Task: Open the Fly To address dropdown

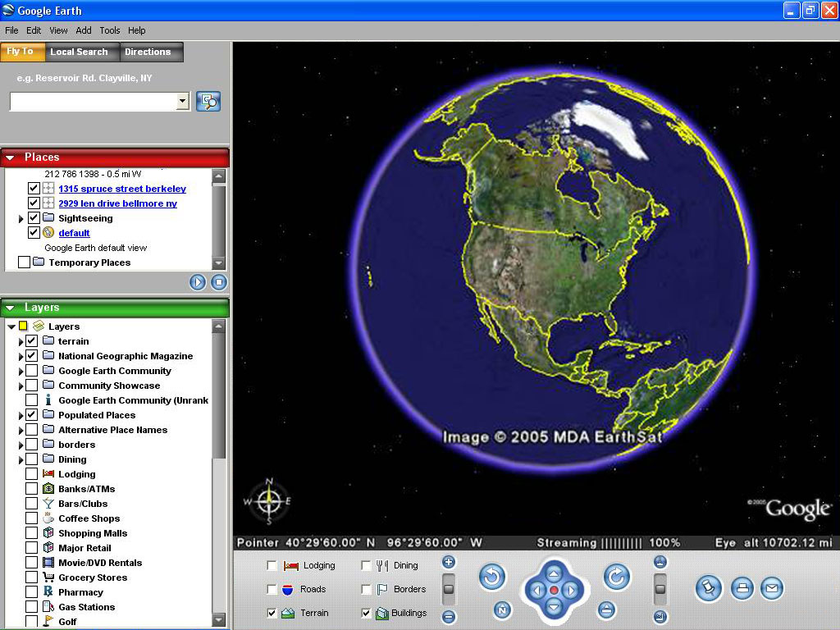Action: pos(183,101)
